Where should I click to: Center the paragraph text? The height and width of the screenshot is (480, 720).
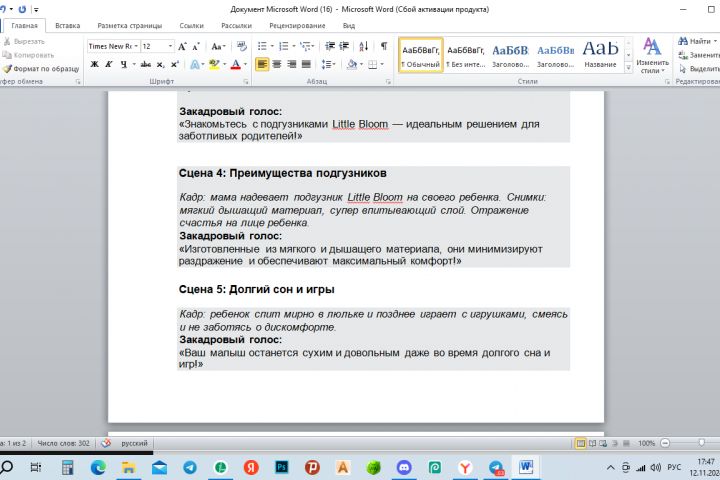pos(277,64)
